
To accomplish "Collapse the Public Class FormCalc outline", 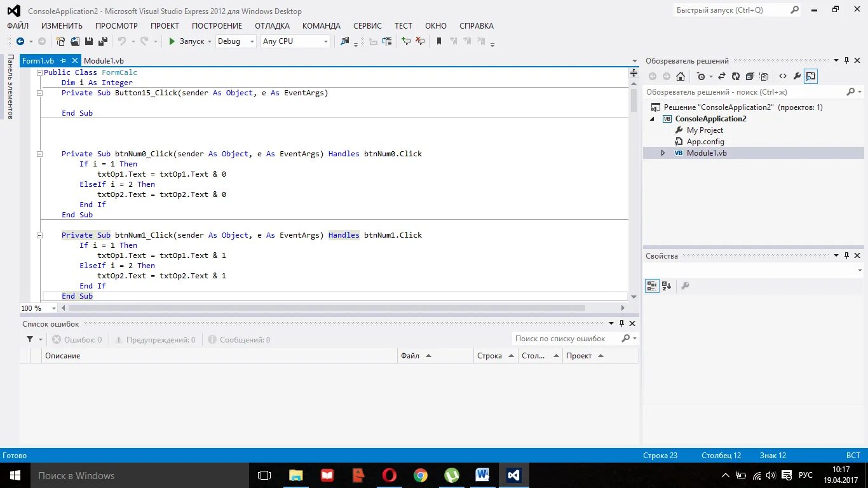I will (39, 72).
